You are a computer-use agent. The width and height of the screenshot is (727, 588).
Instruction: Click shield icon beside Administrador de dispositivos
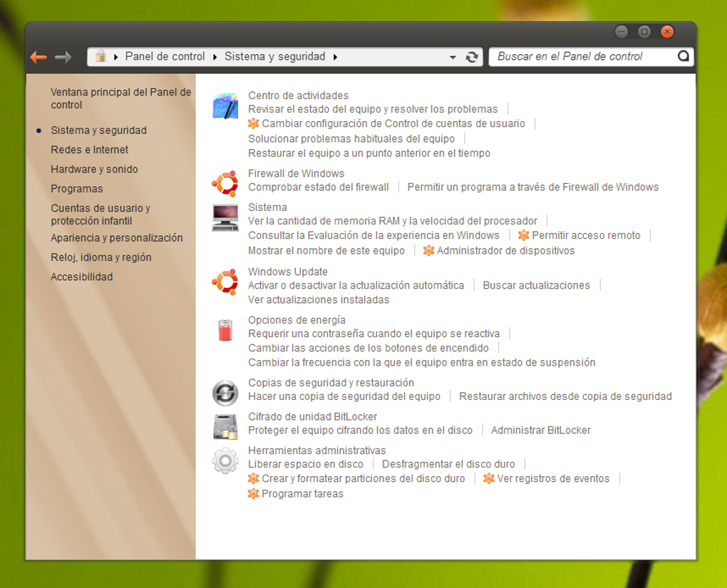coord(428,250)
